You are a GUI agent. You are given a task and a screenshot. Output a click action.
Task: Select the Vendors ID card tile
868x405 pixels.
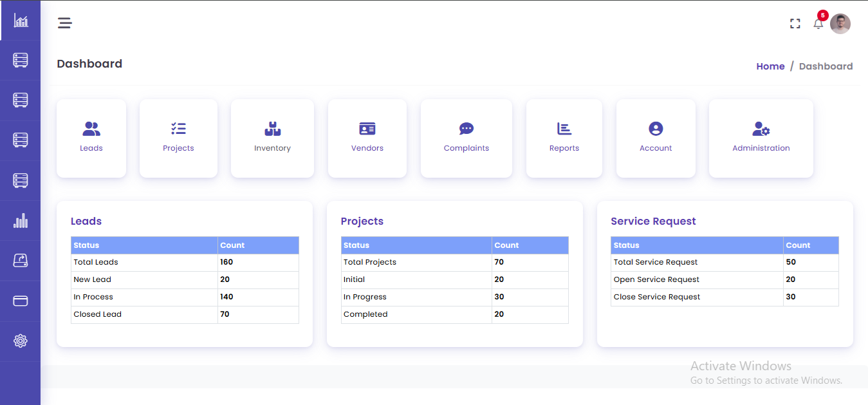(367, 137)
